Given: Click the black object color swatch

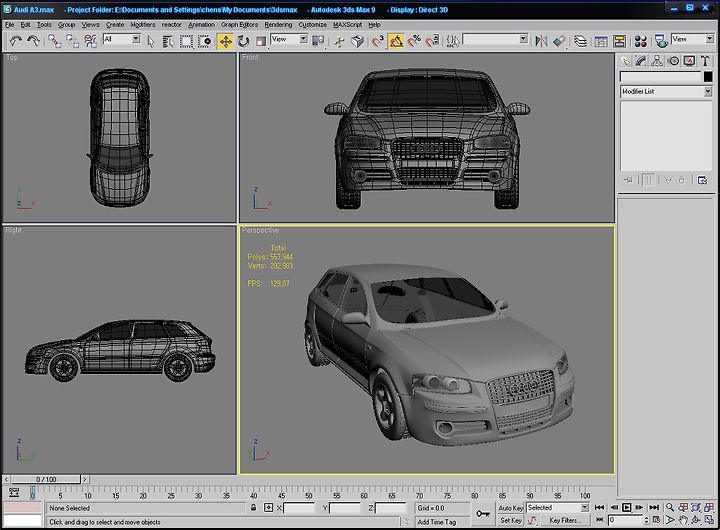Looking at the screenshot, I should pyautogui.click(x=708, y=77).
